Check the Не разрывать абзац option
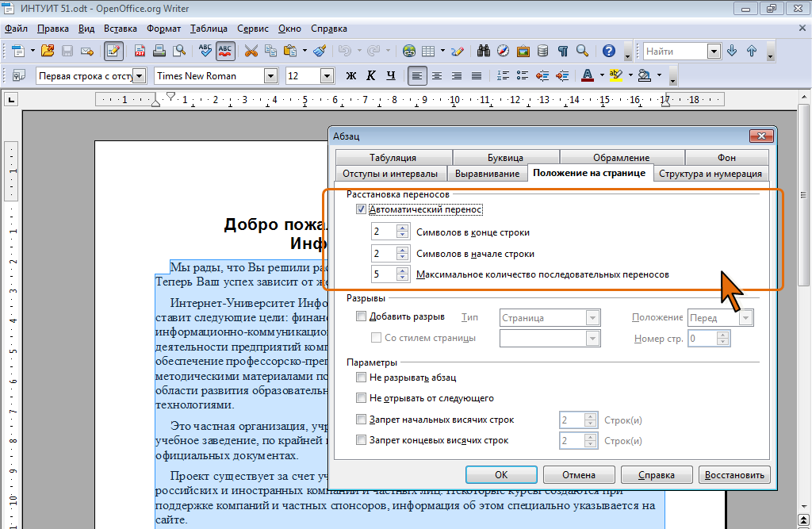Viewport: 812px width, 529px height. (361, 378)
